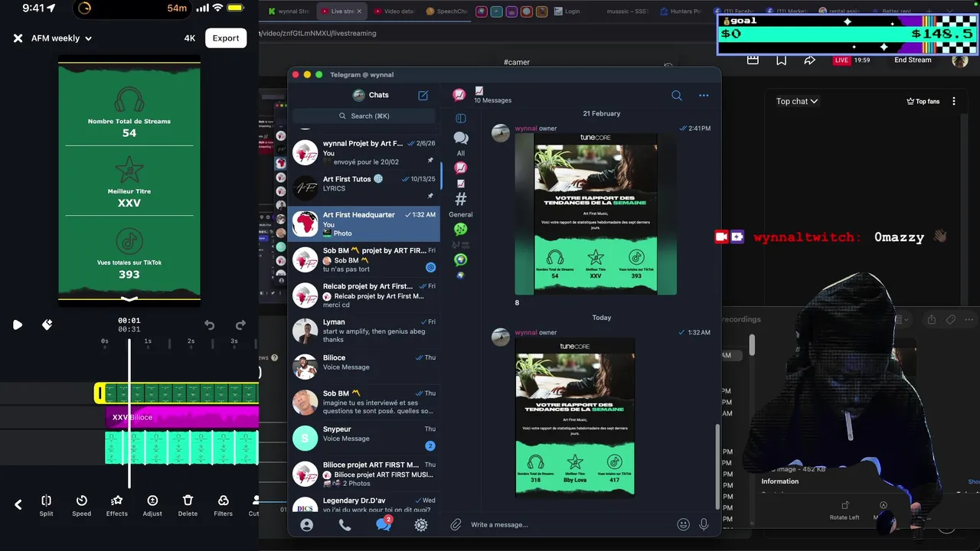Tap the Split tool in the video editor
The image size is (980, 551).
(x=46, y=505)
